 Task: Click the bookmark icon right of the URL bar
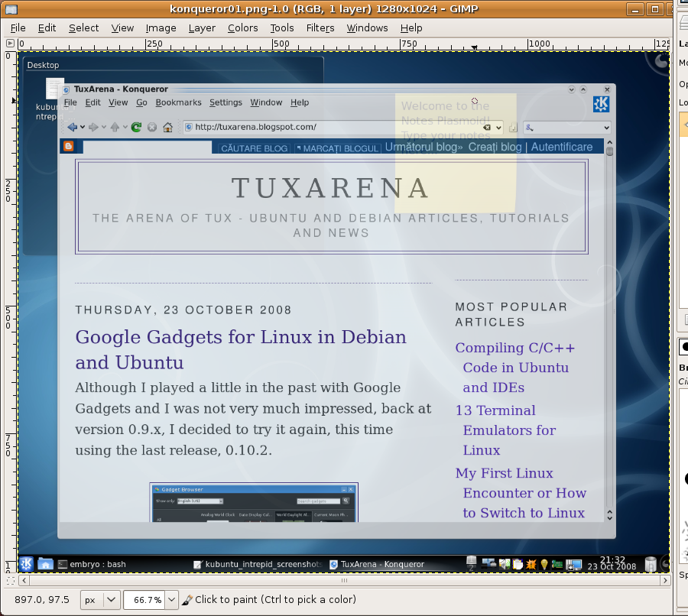(x=513, y=128)
